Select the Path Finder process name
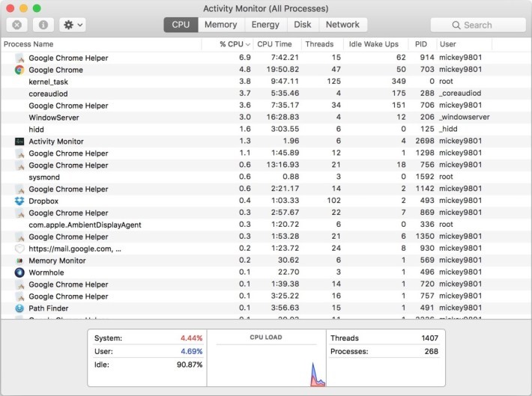This screenshot has height=396, width=532. tap(49, 308)
